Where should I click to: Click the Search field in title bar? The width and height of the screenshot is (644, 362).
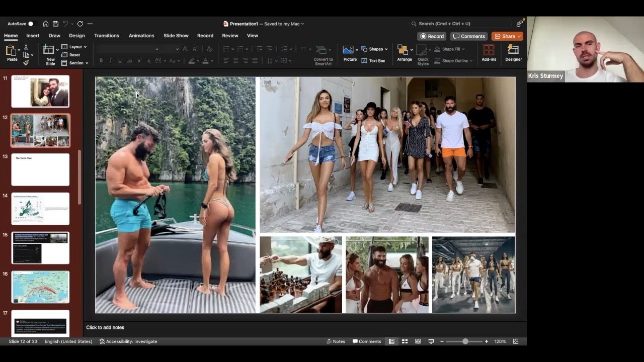tap(460, 24)
